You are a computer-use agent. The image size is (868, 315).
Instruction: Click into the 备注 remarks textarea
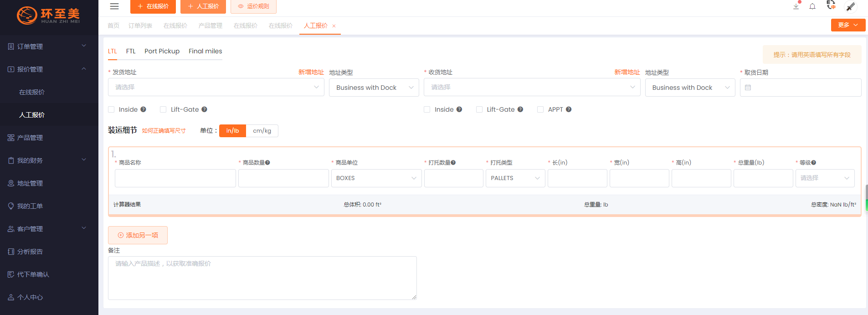[x=262, y=278]
